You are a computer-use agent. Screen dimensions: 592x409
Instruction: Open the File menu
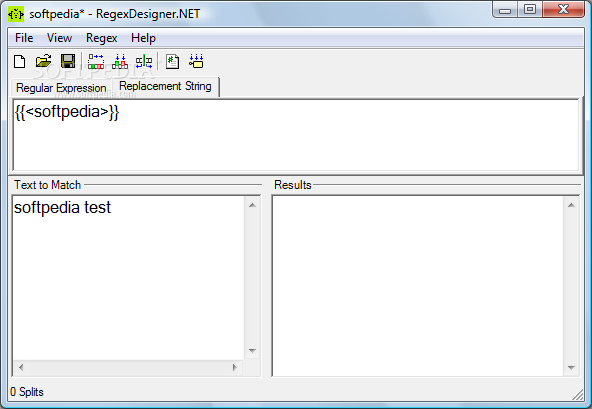point(24,38)
